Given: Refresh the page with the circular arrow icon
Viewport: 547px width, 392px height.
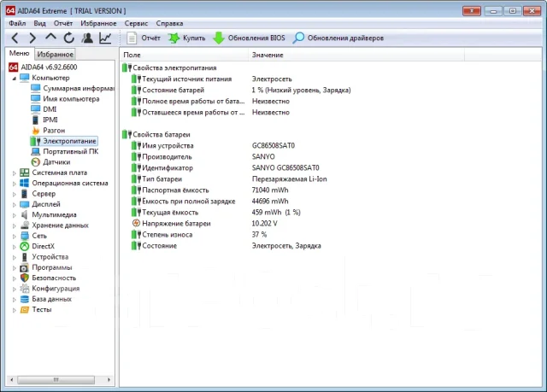Looking at the screenshot, I should [x=69, y=38].
